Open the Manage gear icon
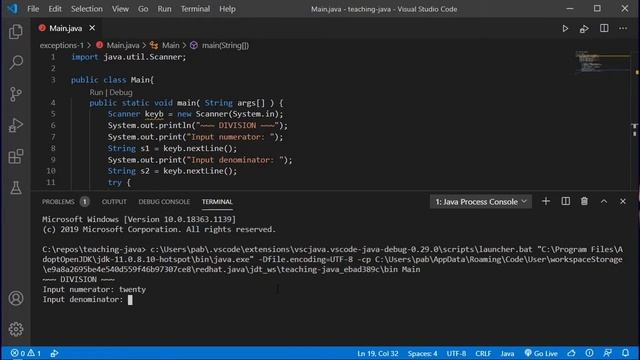 pyautogui.click(x=16, y=329)
